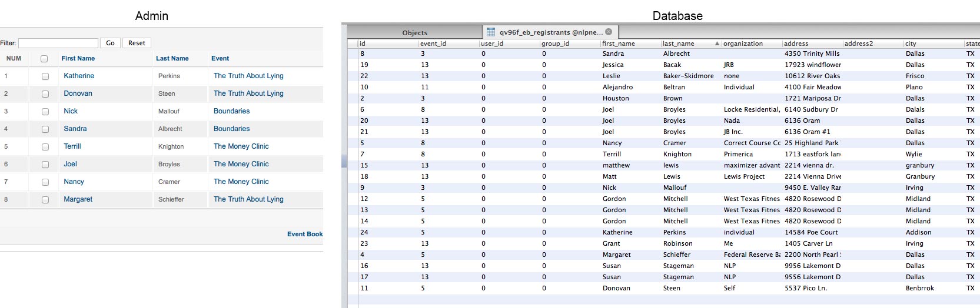The width and height of the screenshot is (980, 308).
Task: Check the box for Katherine Perkins
Action: (45, 76)
